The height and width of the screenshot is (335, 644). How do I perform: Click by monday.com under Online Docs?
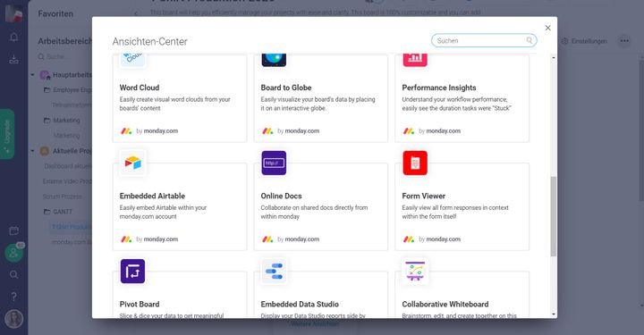click(x=298, y=239)
